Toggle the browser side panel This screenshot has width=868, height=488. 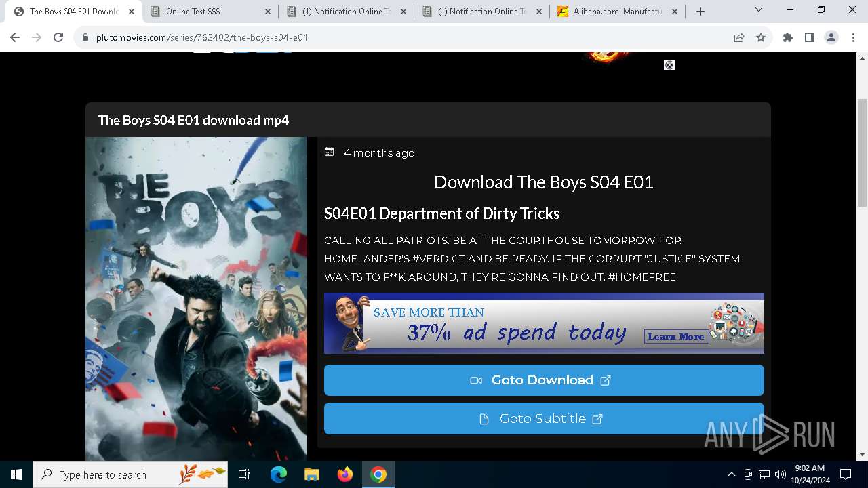point(810,37)
